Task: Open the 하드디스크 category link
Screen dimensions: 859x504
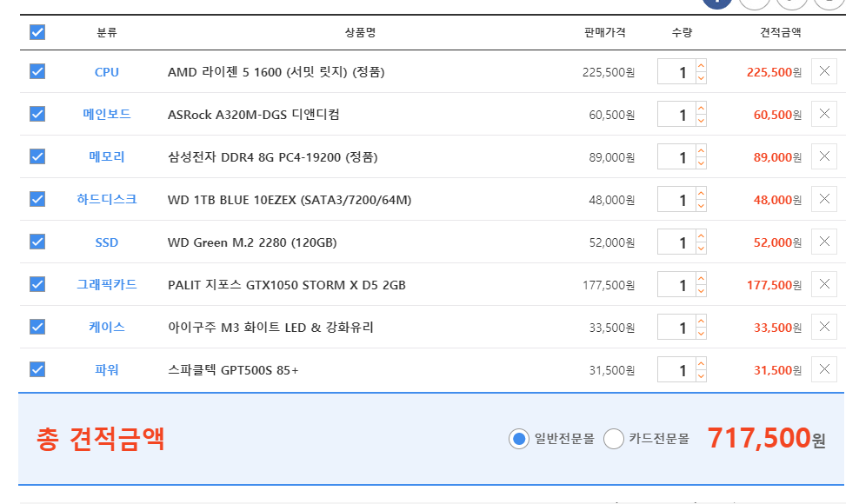Action: [x=107, y=199]
